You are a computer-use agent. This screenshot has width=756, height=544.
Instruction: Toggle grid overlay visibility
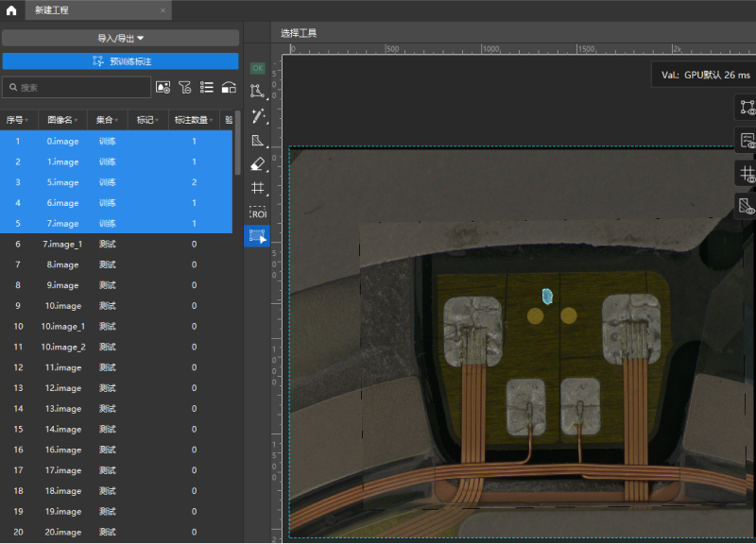coord(747,174)
